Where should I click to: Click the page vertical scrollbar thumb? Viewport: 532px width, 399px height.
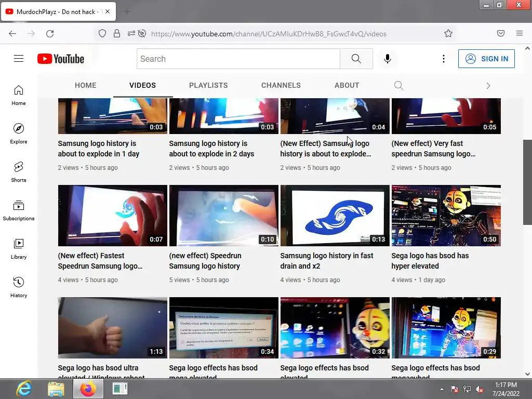coord(527,182)
